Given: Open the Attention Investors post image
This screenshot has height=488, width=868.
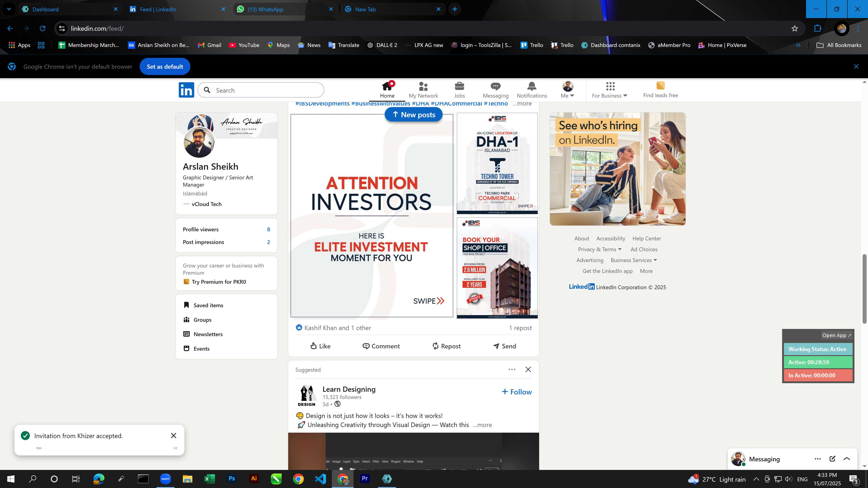Looking at the screenshot, I should [x=372, y=216].
